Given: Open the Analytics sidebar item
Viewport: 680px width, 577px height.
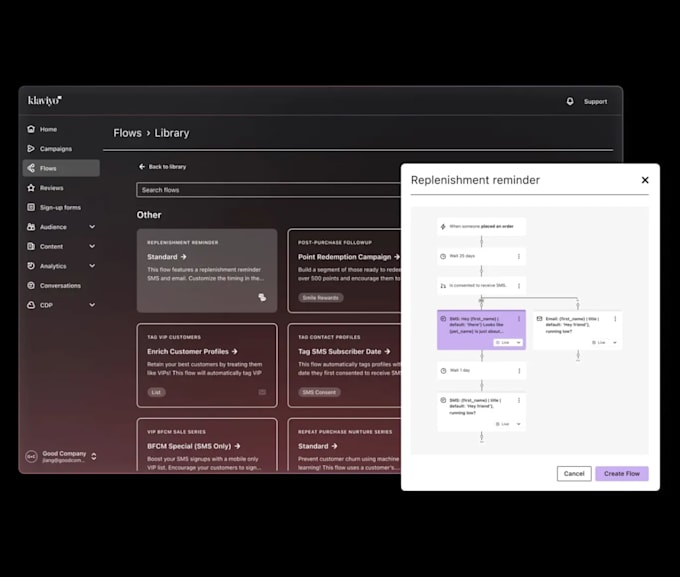Looking at the screenshot, I should 61,266.
